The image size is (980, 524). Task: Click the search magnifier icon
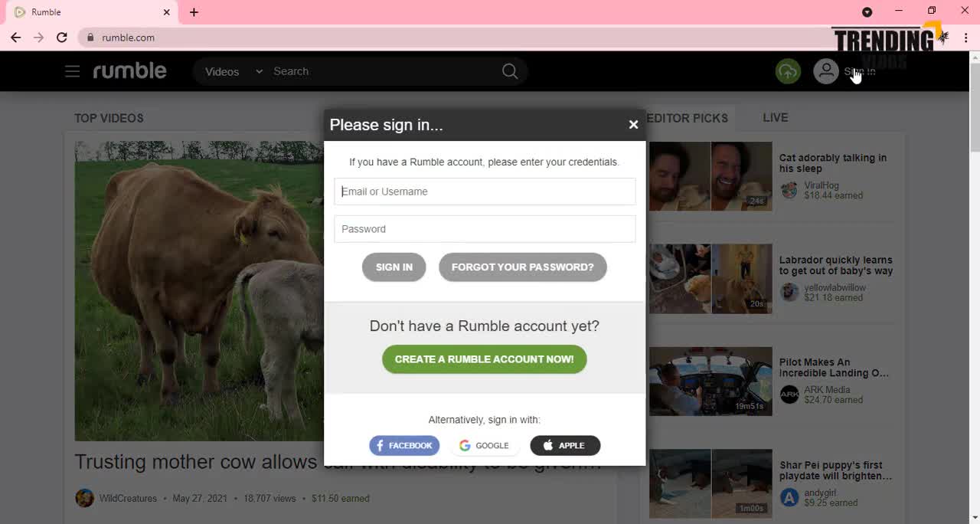510,71
